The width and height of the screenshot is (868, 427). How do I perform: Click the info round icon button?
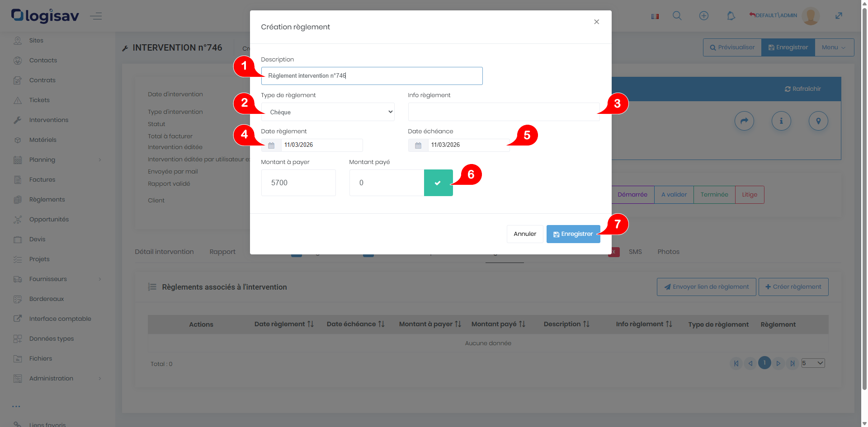[781, 121]
